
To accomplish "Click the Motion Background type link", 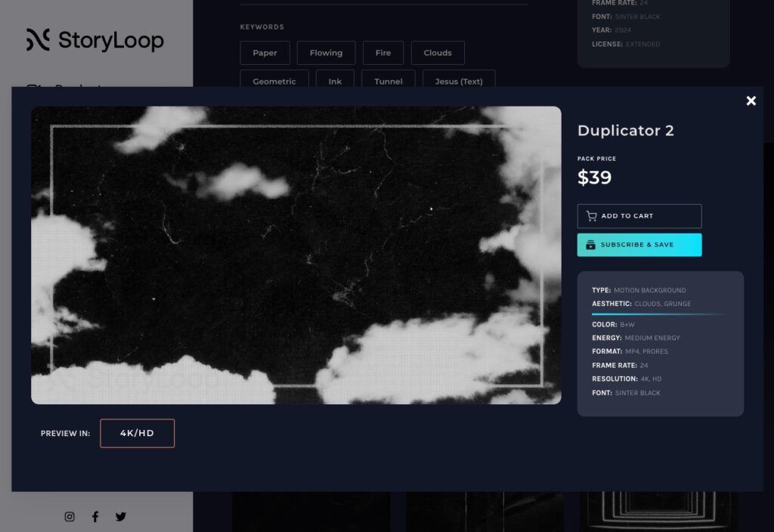I will pyautogui.click(x=649, y=290).
